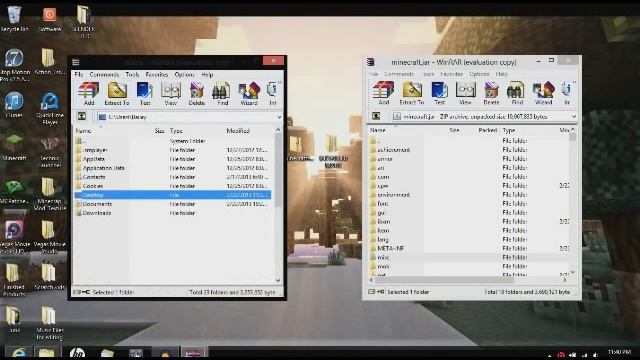Sort by Size in minecraft.jar window

pos(454,130)
